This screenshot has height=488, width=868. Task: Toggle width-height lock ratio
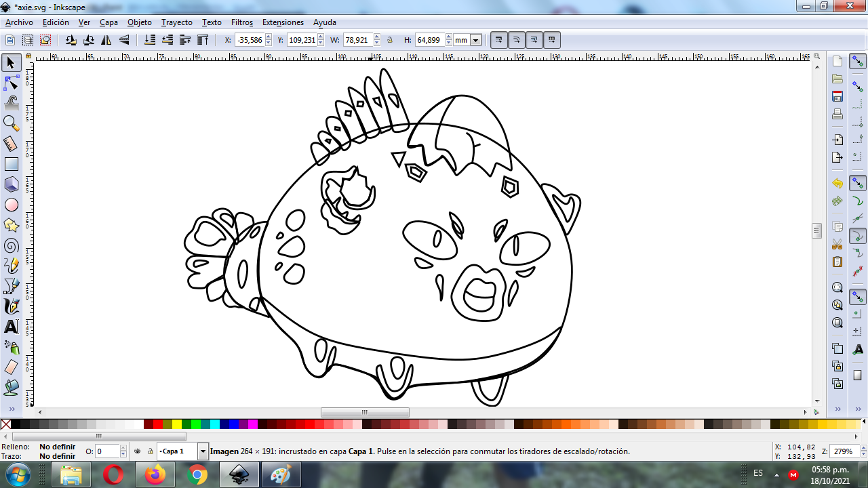point(390,40)
